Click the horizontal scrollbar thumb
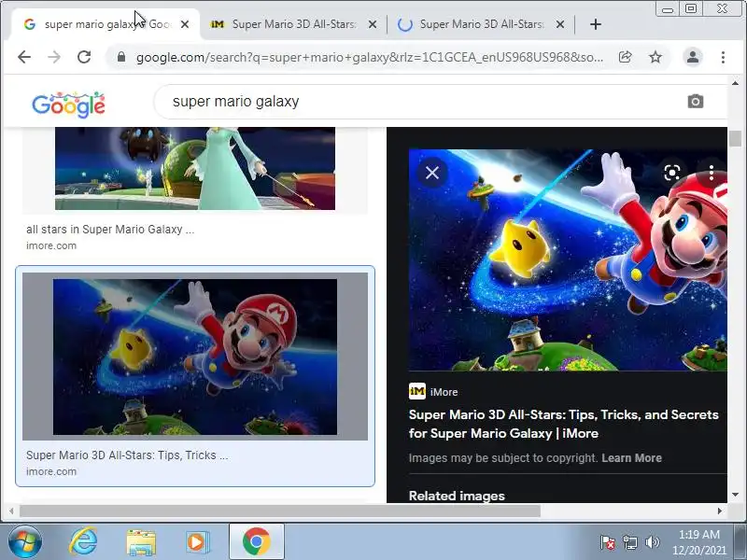The height and width of the screenshot is (560, 747). tap(280, 511)
